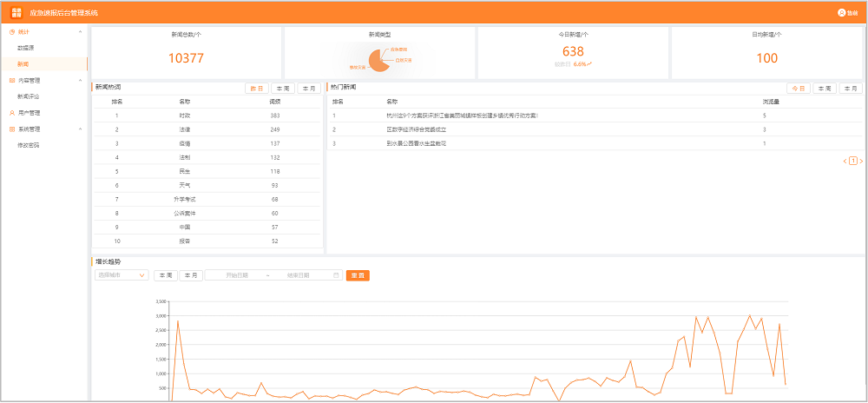Click the 开始日期 start date field

(x=236, y=275)
